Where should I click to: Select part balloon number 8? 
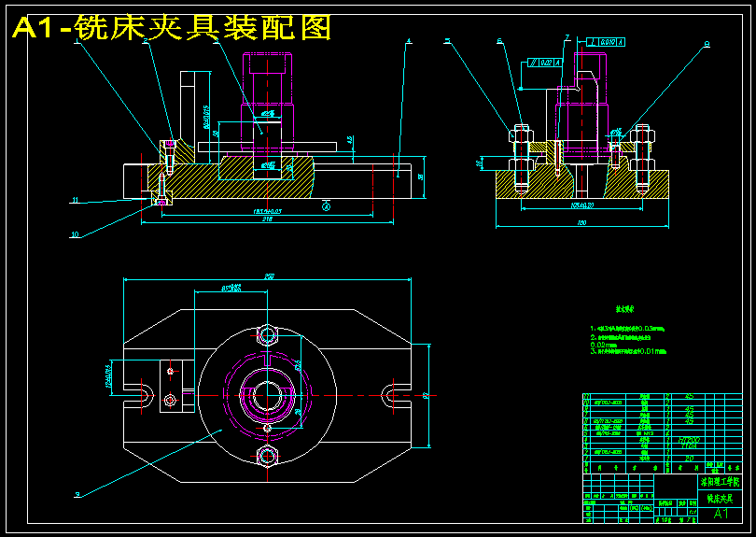click(707, 45)
